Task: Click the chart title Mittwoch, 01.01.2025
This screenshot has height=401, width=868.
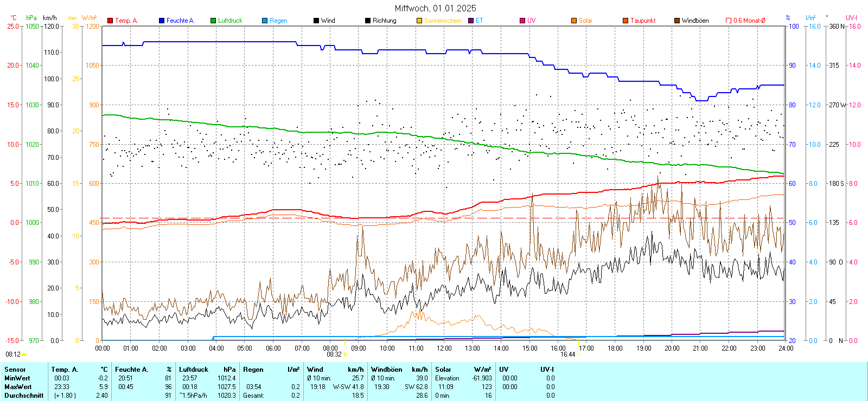Action: [x=435, y=8]
